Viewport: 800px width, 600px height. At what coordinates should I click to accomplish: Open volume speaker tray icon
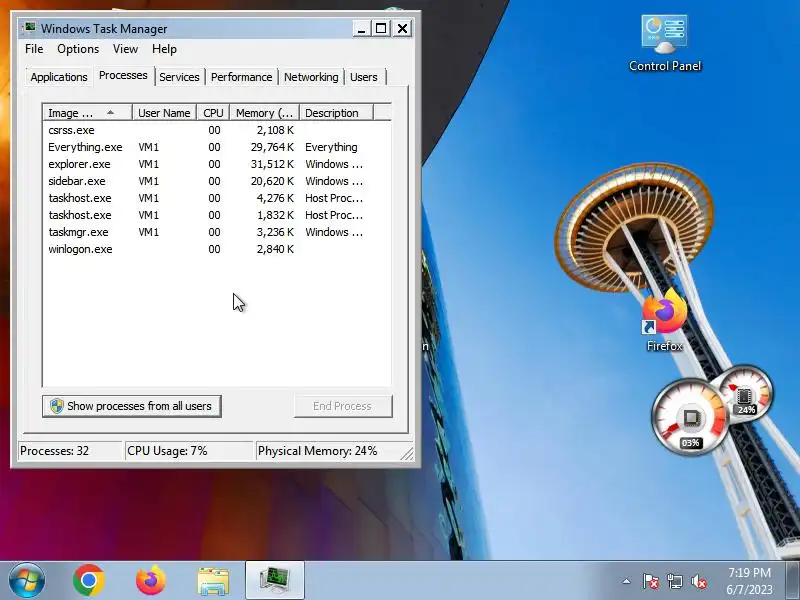tap(699, 581)
